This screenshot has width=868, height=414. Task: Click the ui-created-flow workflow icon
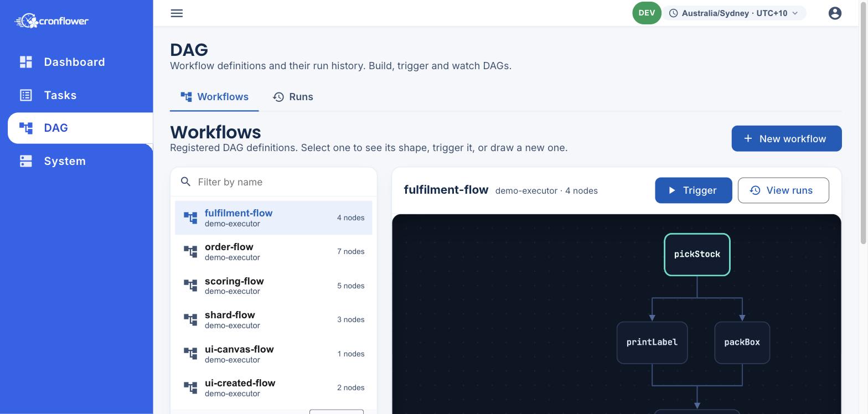coord(190,388)
